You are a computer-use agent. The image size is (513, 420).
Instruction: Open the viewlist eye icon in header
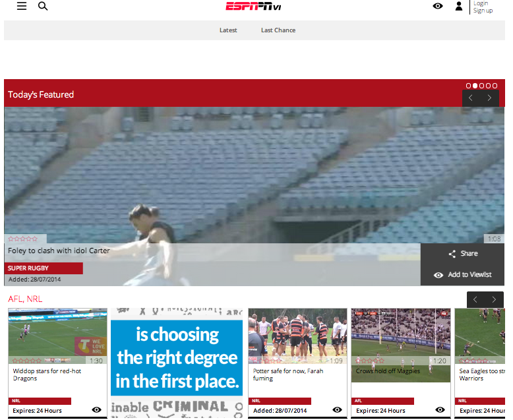438,6
